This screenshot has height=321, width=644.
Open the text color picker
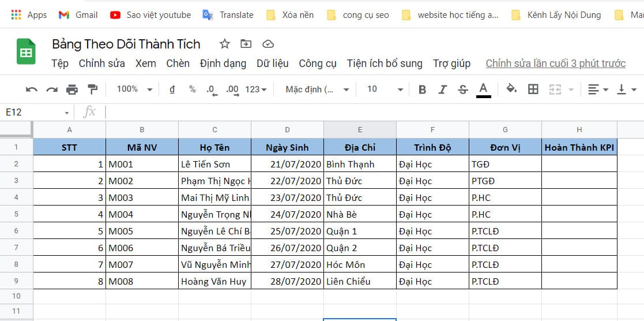point(483,89)
